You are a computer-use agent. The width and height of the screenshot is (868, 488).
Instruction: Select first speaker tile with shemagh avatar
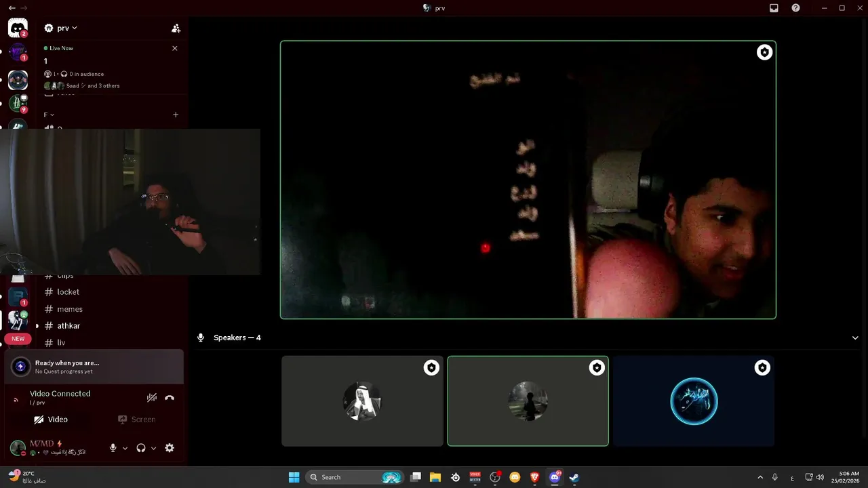[362, 401]
